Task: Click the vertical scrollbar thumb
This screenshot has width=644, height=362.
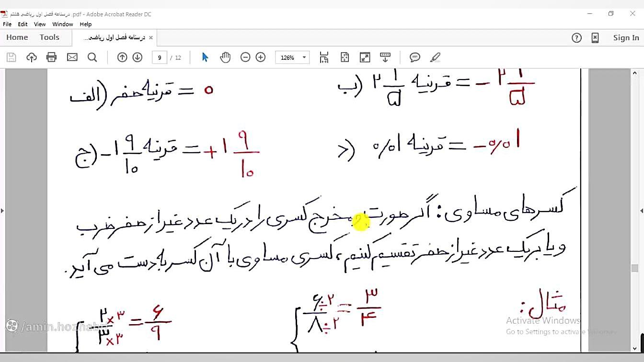Action: [x=635, y=268]
